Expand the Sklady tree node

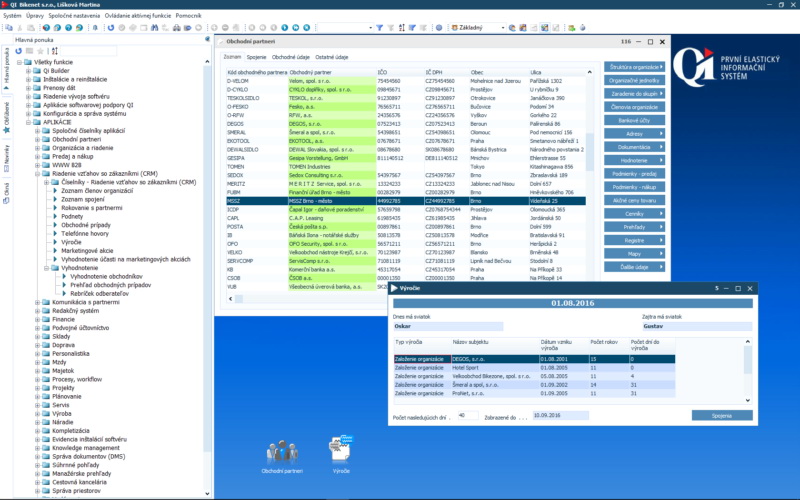(x=37, y=337)
